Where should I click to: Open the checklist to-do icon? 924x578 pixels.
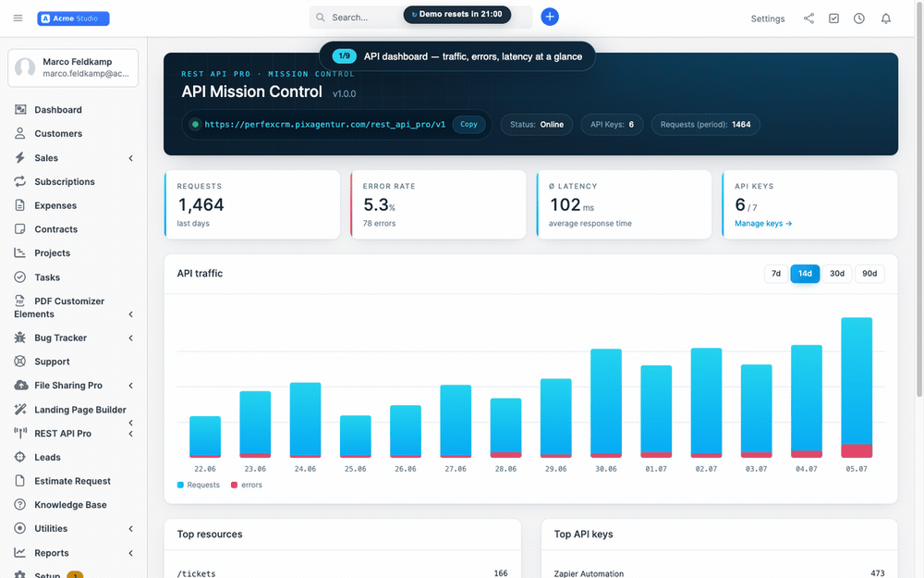(833, 18)
